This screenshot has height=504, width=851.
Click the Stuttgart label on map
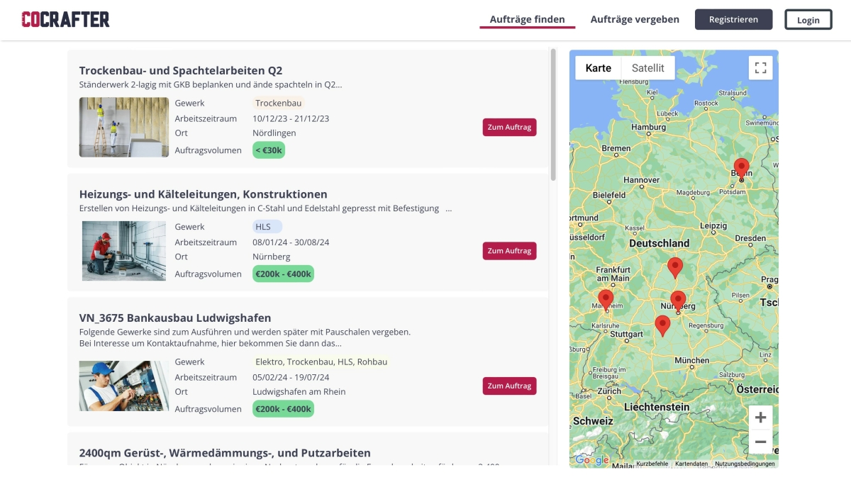(626, 334)
